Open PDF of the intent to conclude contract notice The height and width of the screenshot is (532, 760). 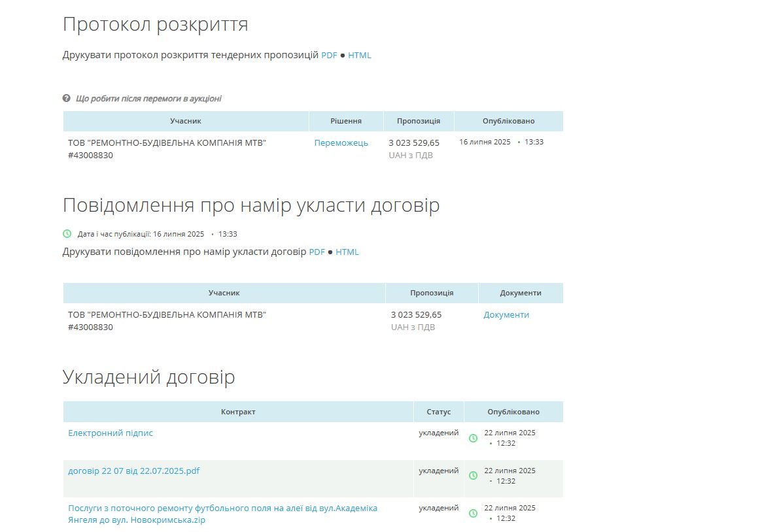coord(317,252)
